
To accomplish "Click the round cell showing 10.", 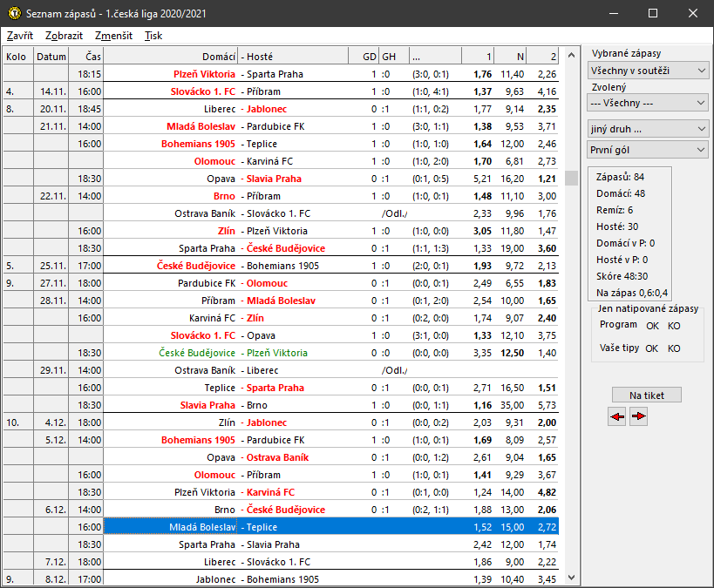I will [x=18, y=422].
